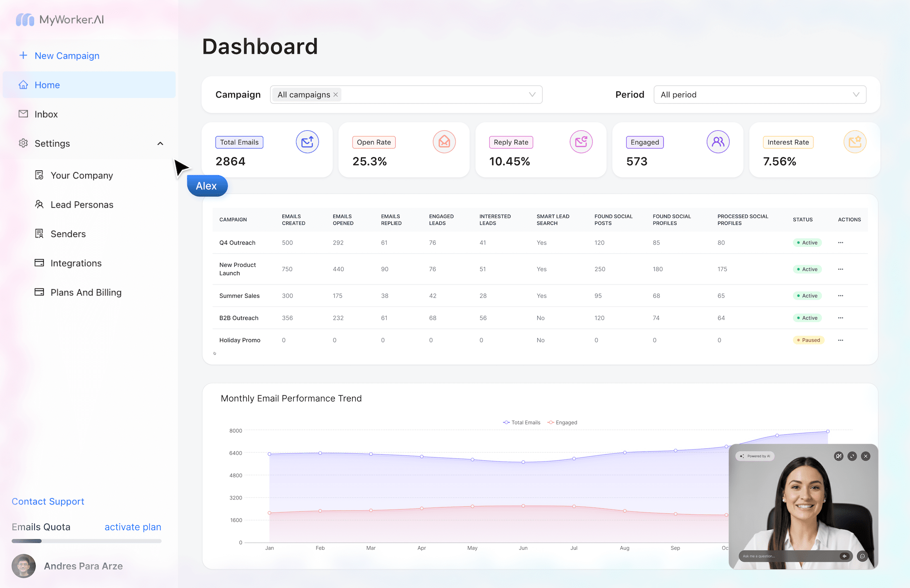Click the voice input icon in assistant
The height and width of the screenshot is (588, 910).
[x=845, y=556]
